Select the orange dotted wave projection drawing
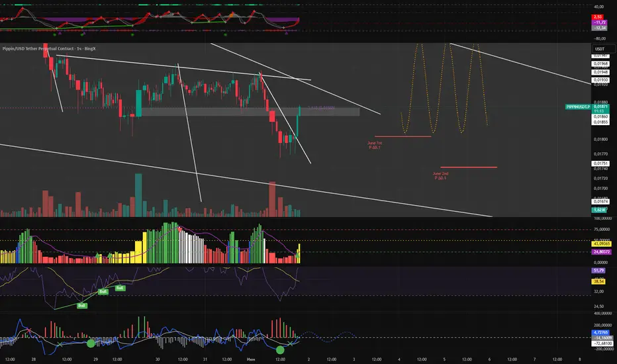Viewport: 617px width, 364px height. [444, 88]
